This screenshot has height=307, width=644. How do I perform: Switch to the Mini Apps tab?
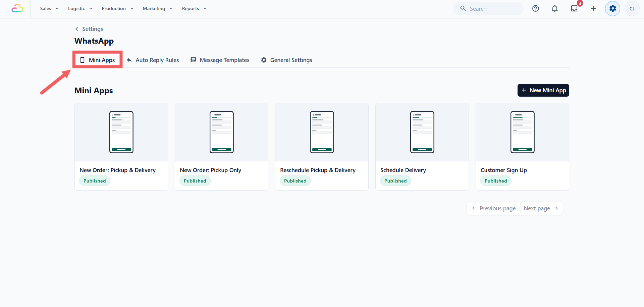tap(98, 60)
